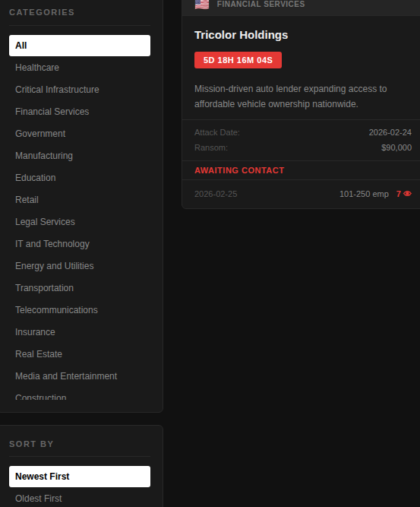Select the All category filter
The height and width of the screenshot is (507, 420).
click(x=80, y=46)
